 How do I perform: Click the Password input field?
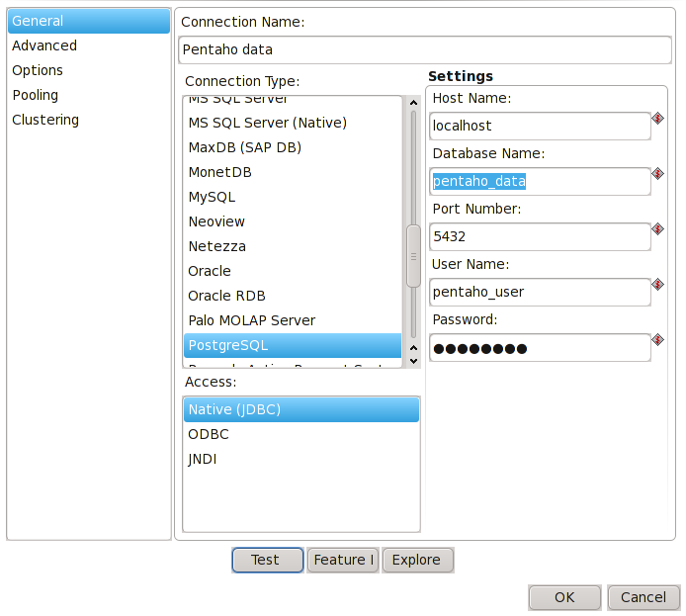coord(540,348)
